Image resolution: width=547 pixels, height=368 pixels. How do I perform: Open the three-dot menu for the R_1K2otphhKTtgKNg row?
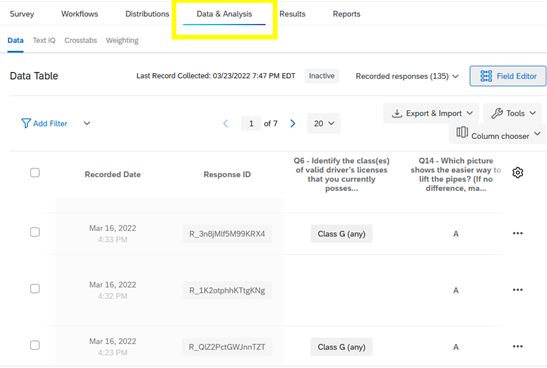point(518,290)
